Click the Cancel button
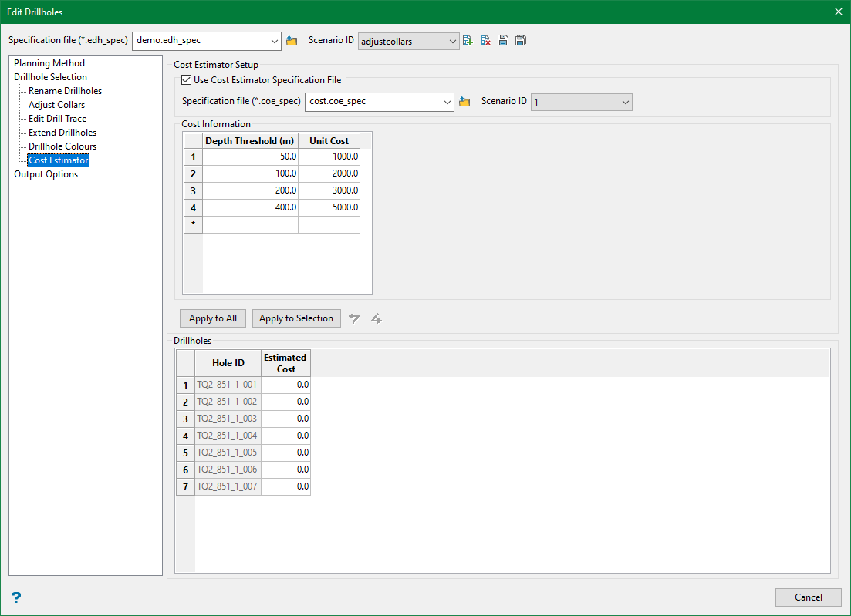The image size is (851, 616). click(x=808, y=597)
